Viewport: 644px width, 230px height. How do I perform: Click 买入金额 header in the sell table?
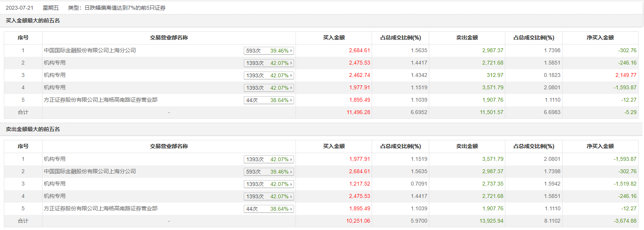coord(334,146)
